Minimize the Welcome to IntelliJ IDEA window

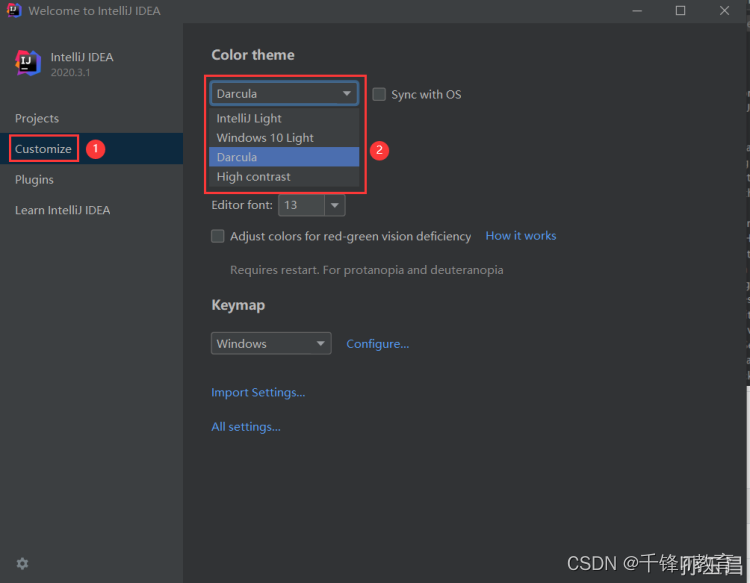637,11
